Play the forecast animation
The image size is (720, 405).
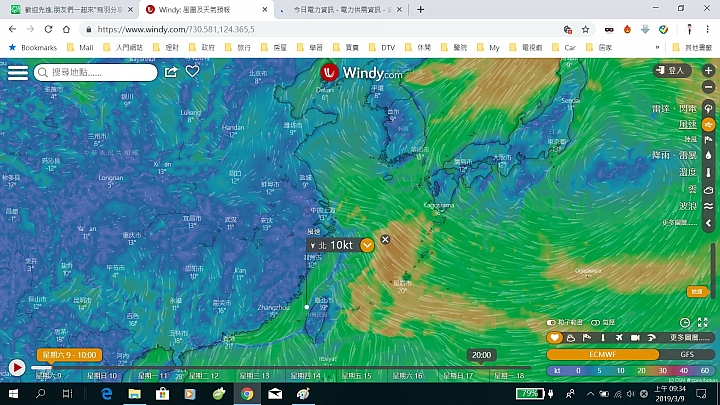[x=17, y=368]
